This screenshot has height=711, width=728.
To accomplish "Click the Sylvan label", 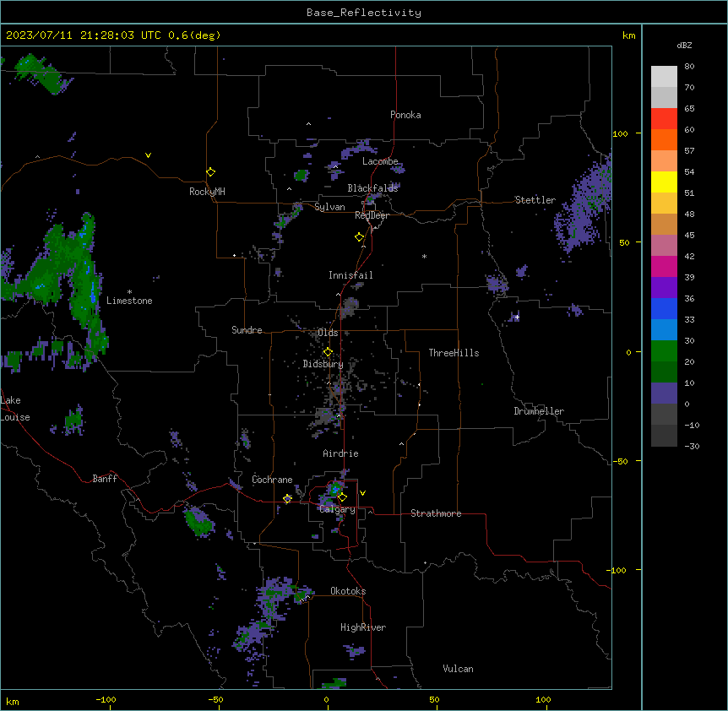I will tap(329, 207).
